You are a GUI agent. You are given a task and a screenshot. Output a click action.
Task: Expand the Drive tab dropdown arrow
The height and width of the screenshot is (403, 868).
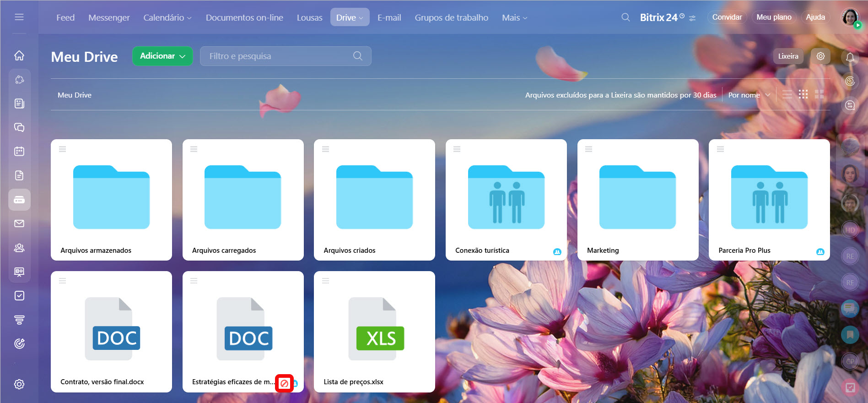coord(361,18)
